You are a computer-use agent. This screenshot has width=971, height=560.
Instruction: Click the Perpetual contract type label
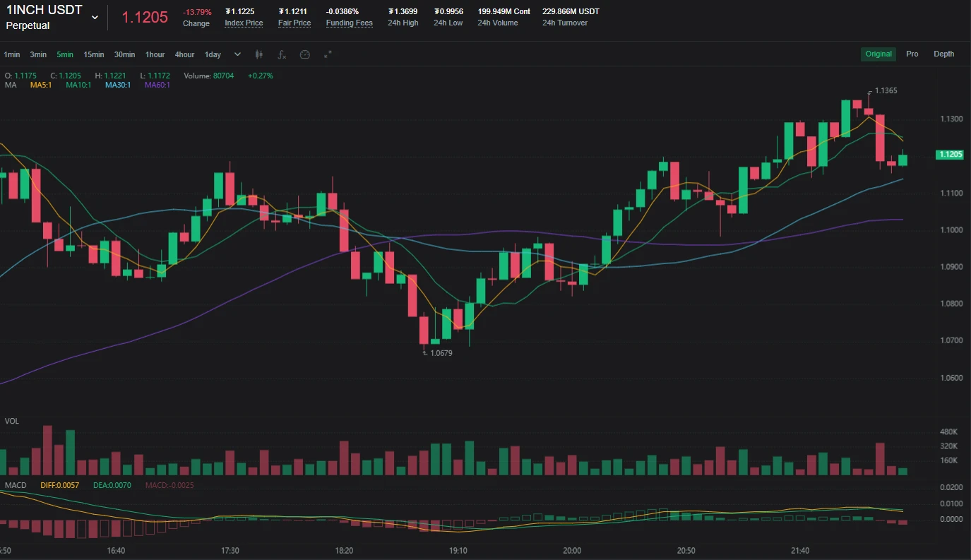(x=28, y=25)
